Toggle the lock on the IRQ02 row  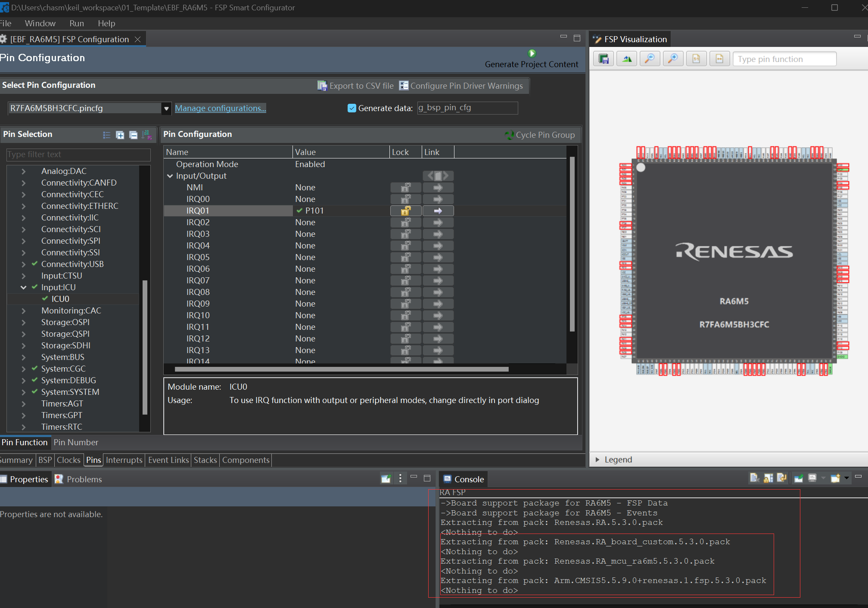tap(406, 222)
